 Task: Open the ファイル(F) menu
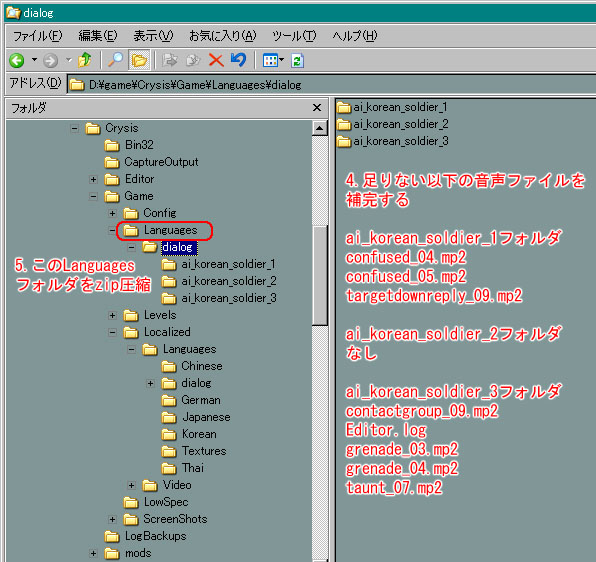pyautogui.click(x=37, y=36)
